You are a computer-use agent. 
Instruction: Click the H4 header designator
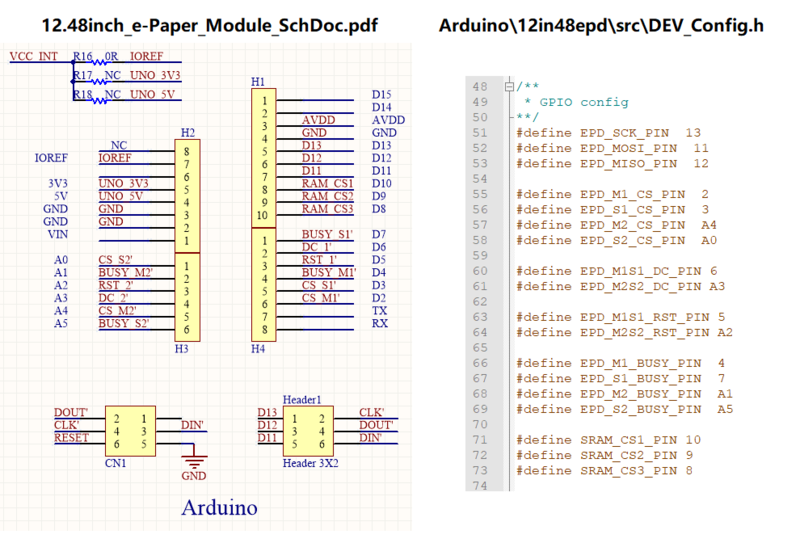click(258, 349)
